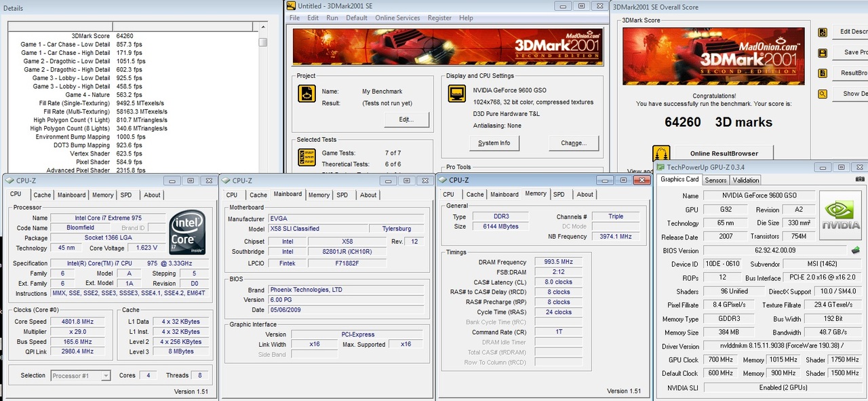Click the ResultBrowser document icon

click(x=823, y=73)
